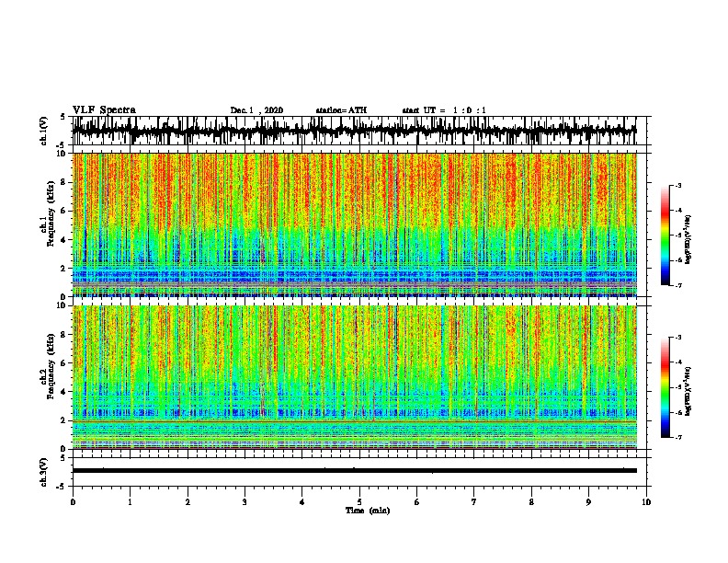Click time axis tick label "8"
The width and height of the screenshot is (728, 563).
[x=531, y=501]
